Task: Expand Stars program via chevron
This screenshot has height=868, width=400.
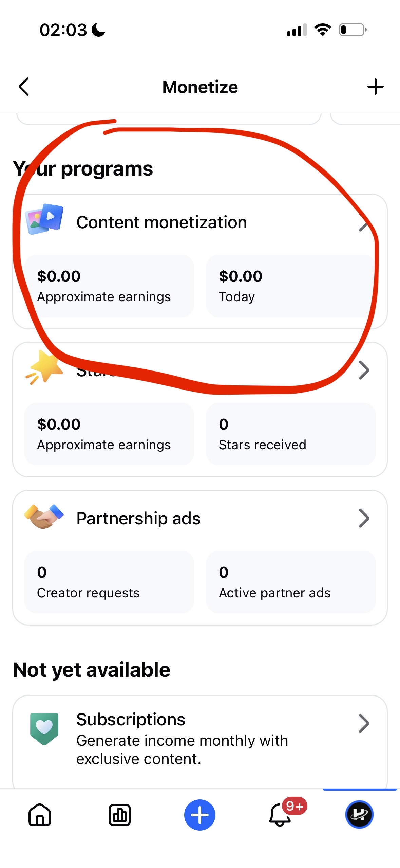Action: 364,370
